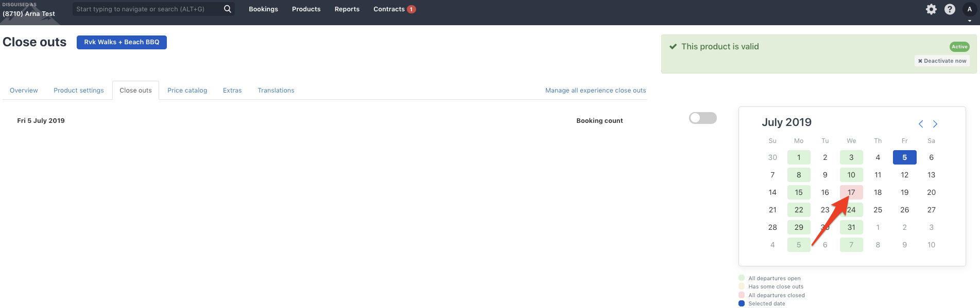Choose July 31 in the calendar

(x=851, y=227)
